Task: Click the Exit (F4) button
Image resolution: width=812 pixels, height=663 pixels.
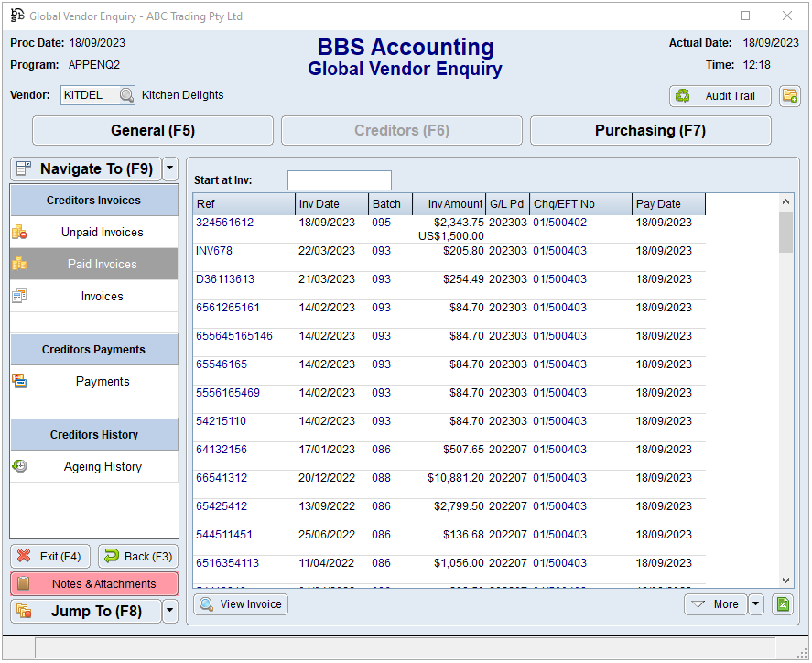Action: pos(50,557)
